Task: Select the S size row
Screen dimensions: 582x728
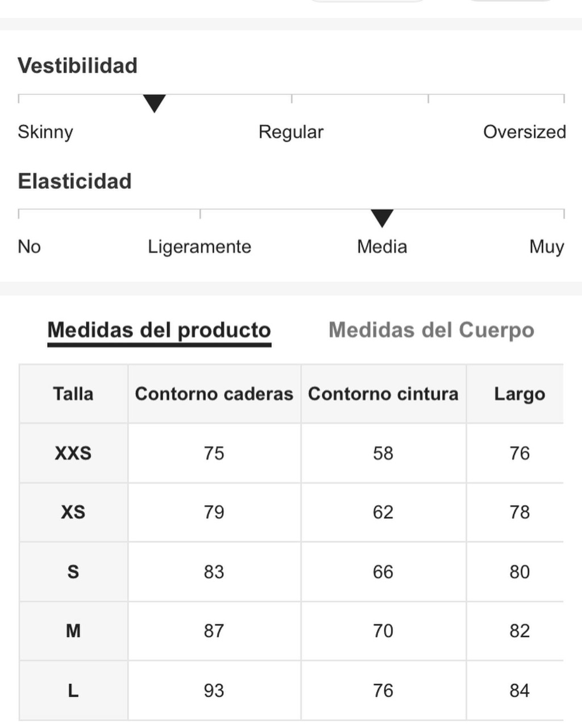Action: [x=291, y=572]
